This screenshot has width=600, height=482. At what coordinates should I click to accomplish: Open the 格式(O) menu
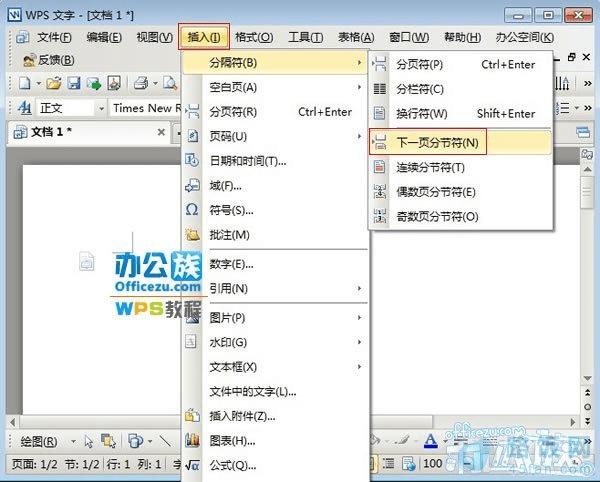[254, 37]
